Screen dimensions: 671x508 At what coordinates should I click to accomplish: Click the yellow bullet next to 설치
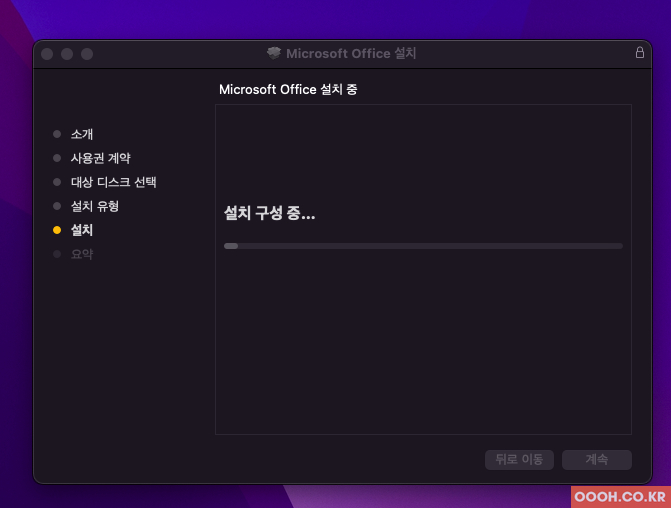pyautogui.click(x=57, y=230)
